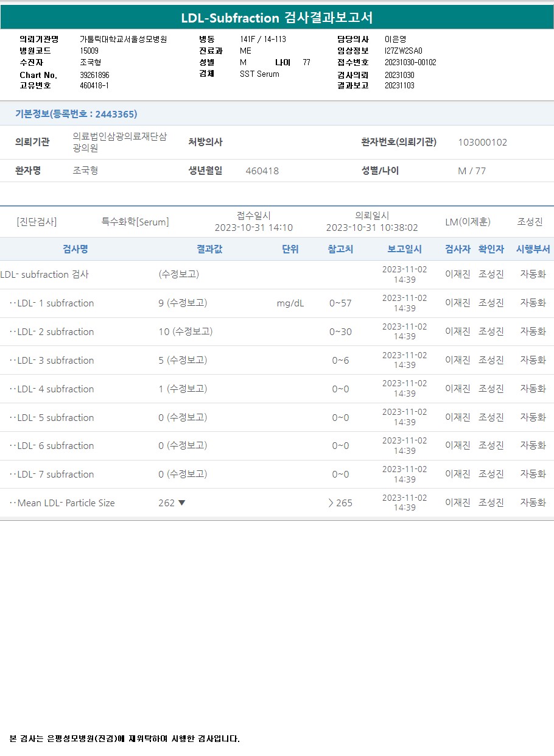Image resolution: width=554 pixels, height=756 pixels.
Task: Click the patient number 103000102
Action: tap(482, 143)
